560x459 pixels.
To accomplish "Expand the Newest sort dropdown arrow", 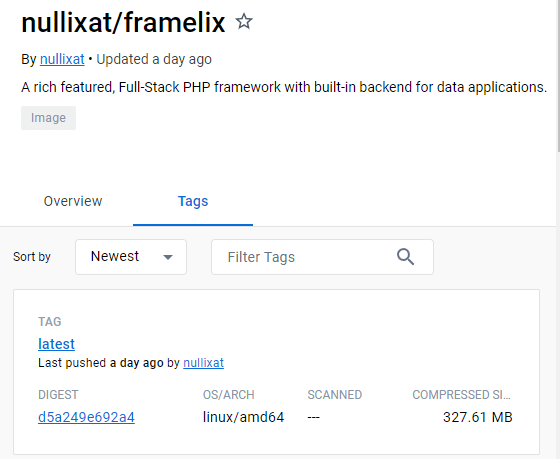I will click(x=168, y=257).
